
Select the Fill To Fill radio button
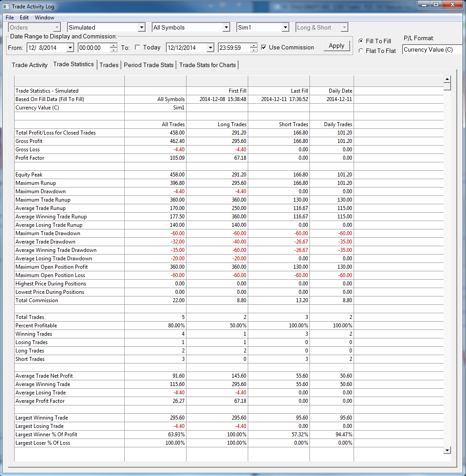pos(361,41)
